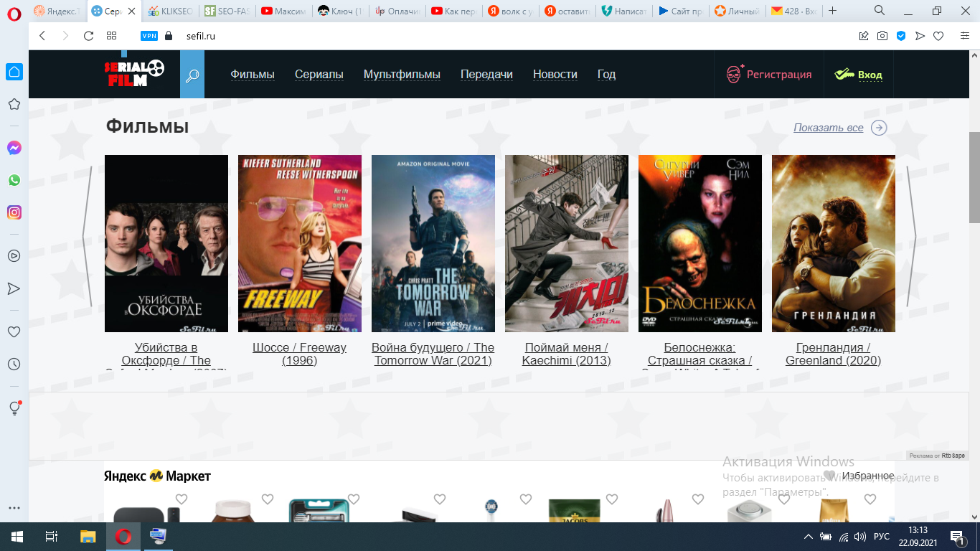Open the snapshot camera icon in address bar
This screenshot has height=551, width=980.
tap(882, 36)
